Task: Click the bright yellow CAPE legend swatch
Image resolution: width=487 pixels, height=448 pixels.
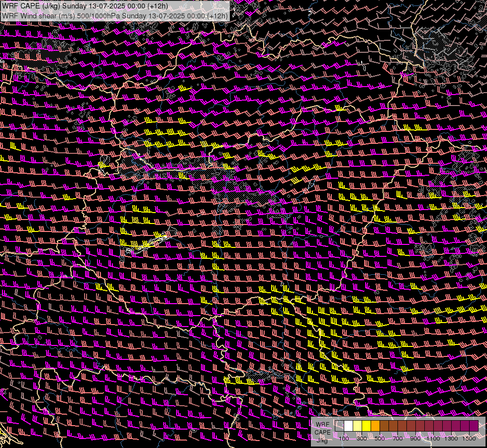Action: (367, 426)
